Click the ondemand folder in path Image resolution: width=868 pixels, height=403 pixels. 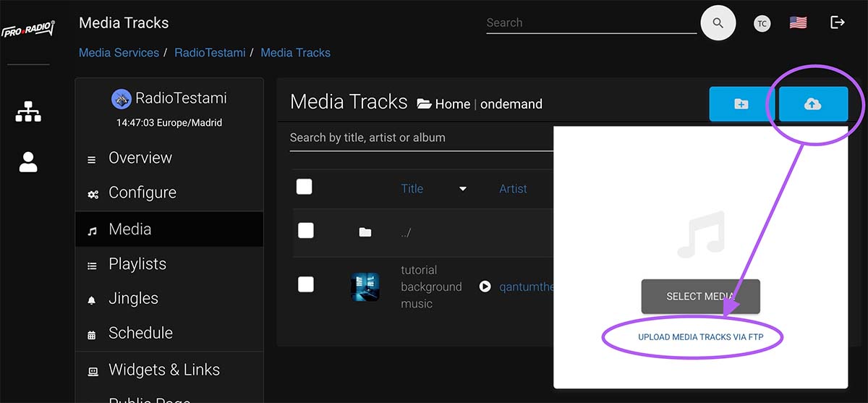(511, 104)
